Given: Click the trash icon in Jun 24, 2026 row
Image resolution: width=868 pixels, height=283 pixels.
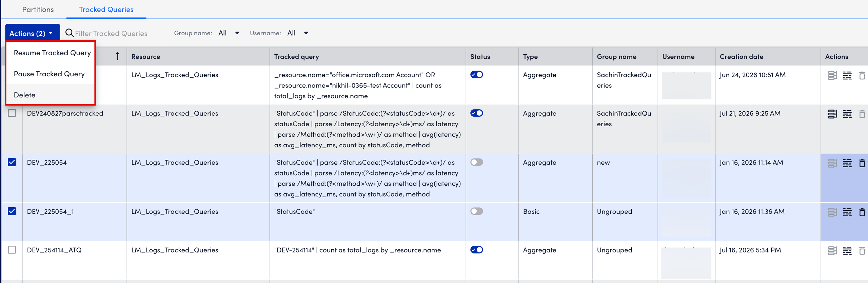Looking at the screenshot, I should 862,75.
